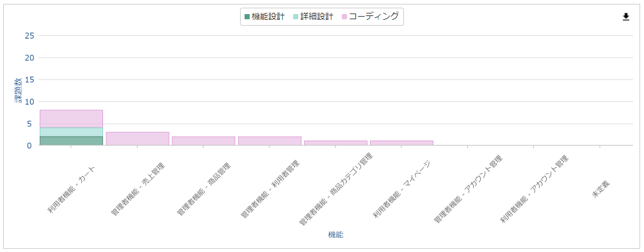The width and height of the screenshot is (644, 252).
Task: Click the 機能 x-axis title
Action: tap(336, 235)
